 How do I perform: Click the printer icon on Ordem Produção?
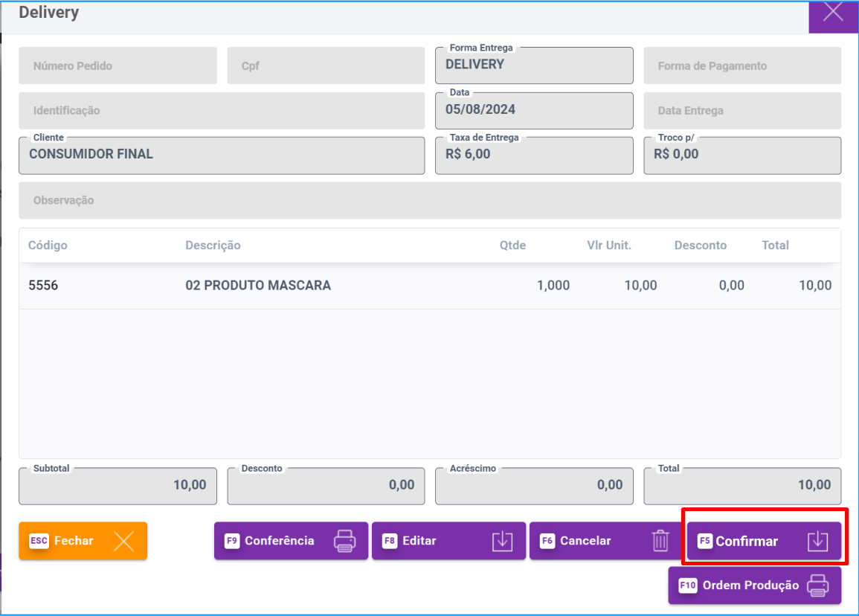tap(817, 585)
